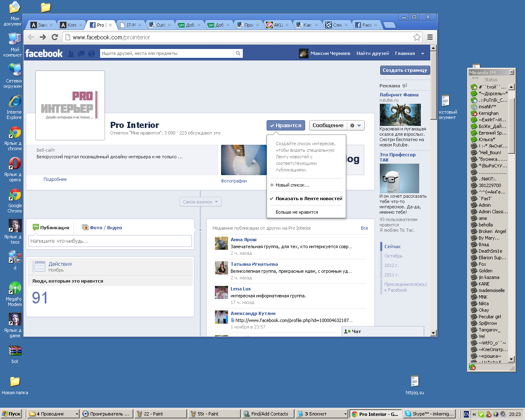525x420 pixels.
Task: Click down arrow of page scrollbar
Action: pos(434,333)
